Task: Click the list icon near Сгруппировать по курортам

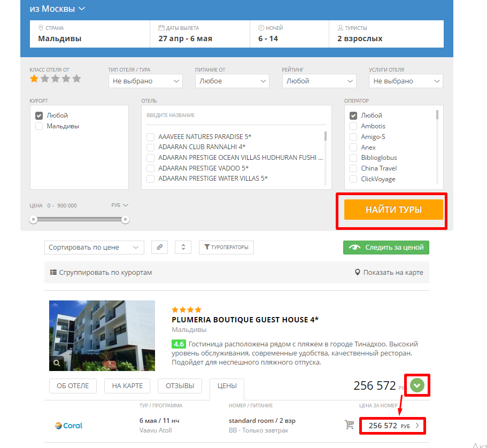Action: click(53, 273)
